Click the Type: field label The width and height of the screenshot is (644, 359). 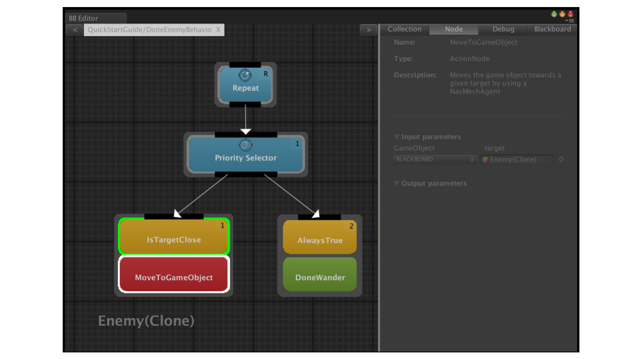coord(403,59)
